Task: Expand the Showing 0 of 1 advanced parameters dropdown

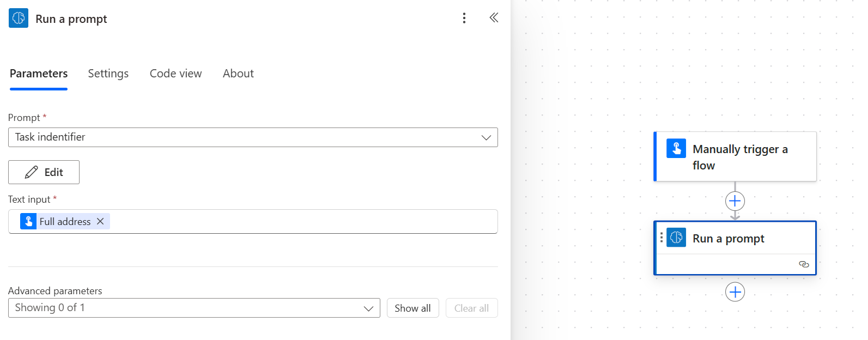Action: pyautogui.click(x=371, y=308)
